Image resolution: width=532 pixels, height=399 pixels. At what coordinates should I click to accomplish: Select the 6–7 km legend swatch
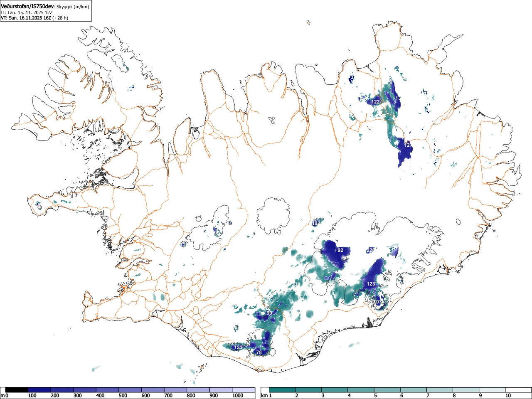(413, 390)
